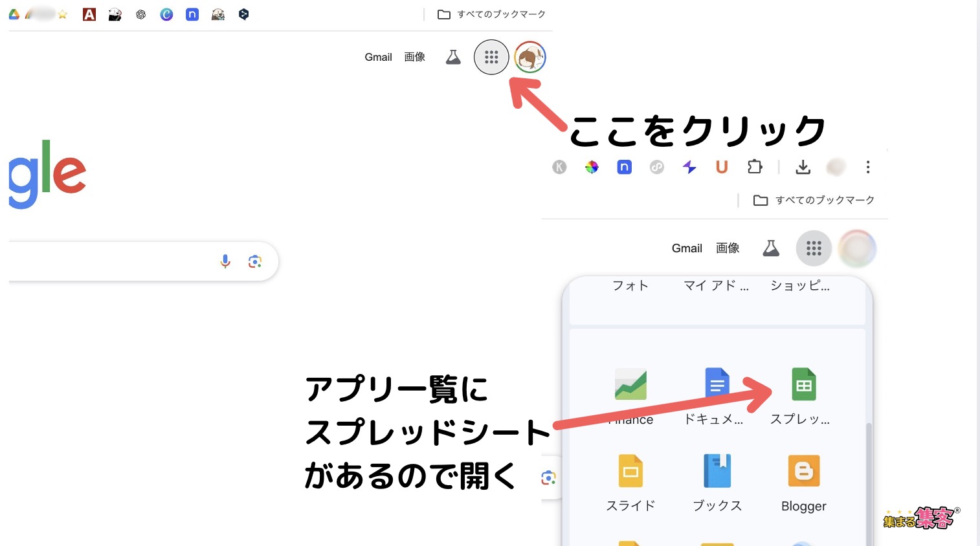Open the blurred Google account avatar

click(857, 248)
